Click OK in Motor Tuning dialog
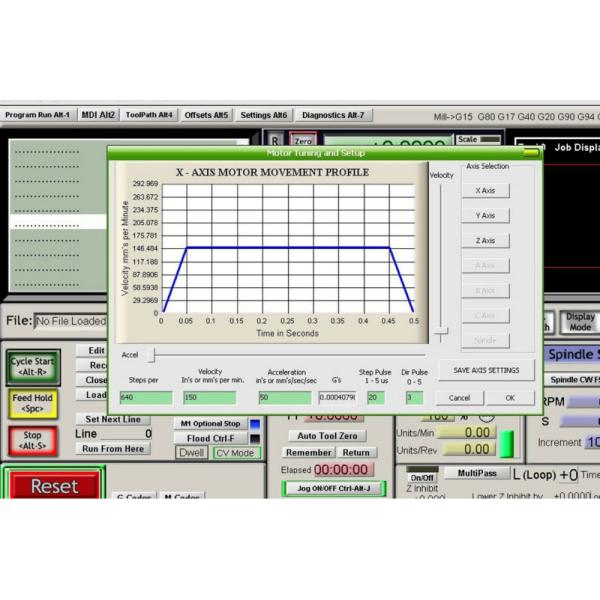The width and height of the screenshot is (600, 600). click(510, 397)
